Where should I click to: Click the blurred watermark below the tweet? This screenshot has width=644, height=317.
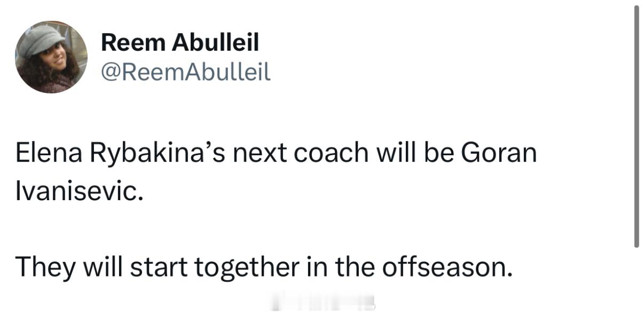click(323, 302)
